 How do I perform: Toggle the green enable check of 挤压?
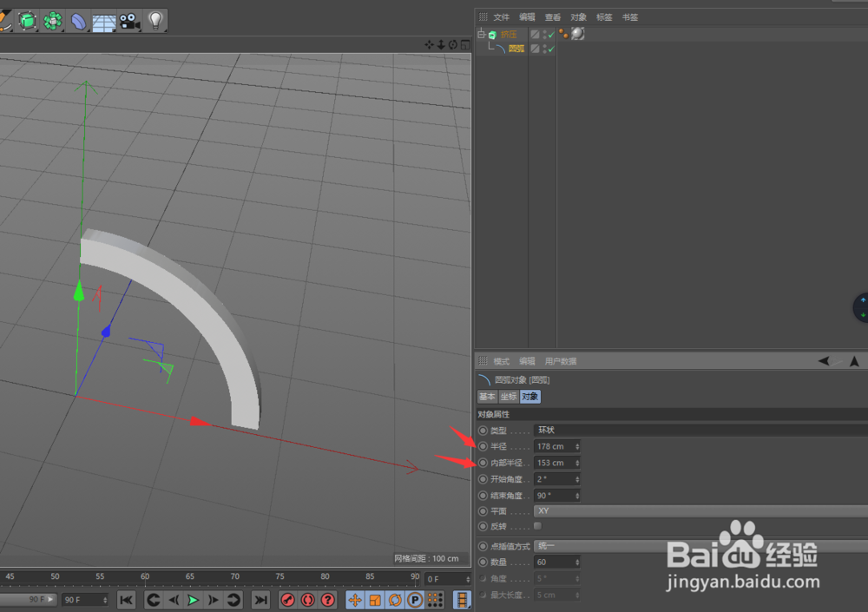(x=551, y=35)
